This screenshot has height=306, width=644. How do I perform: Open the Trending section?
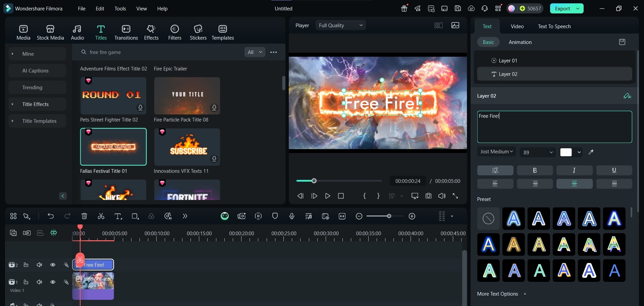coord(37,88)
